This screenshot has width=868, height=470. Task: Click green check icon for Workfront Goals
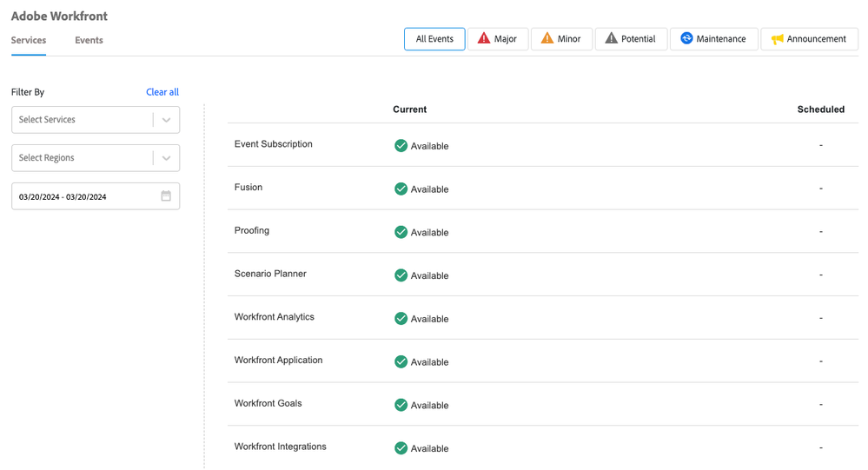pos(401,405)
